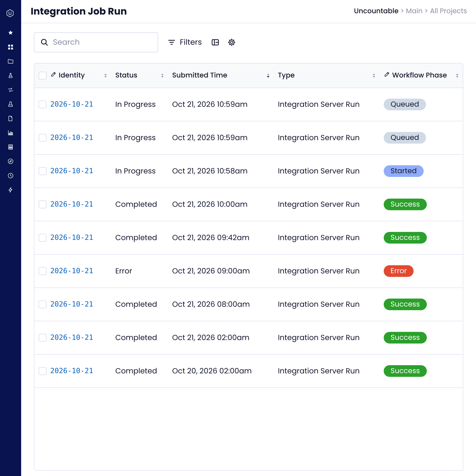Open the document page icon in sidebar
This screenshot has height=476, width=476.
coord(10,118)
